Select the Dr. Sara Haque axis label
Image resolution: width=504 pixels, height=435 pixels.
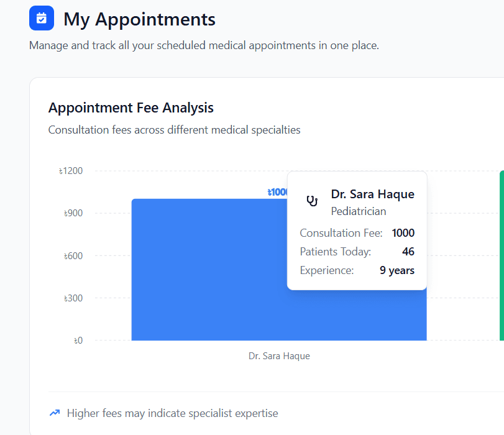click(x=278, y=355)
